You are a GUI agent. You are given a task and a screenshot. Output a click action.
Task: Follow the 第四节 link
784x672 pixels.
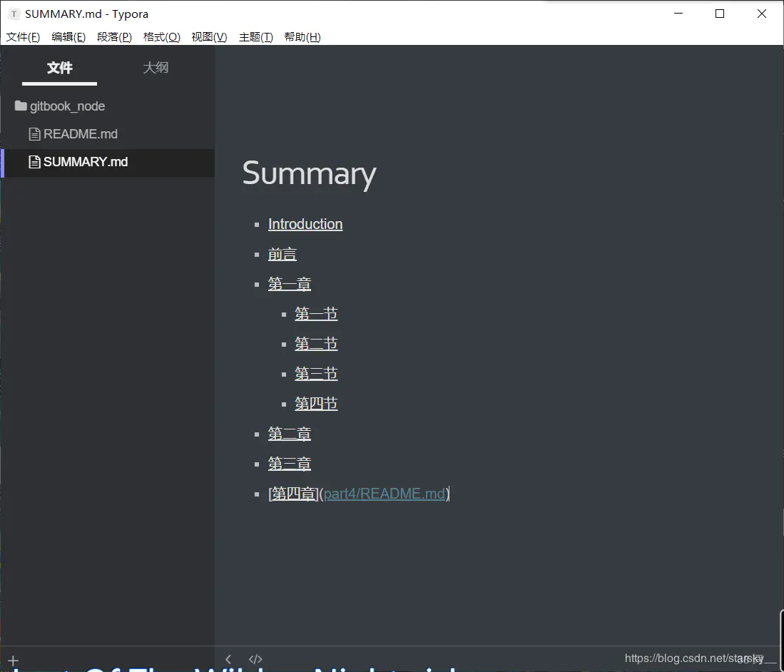tap(316, 404)
